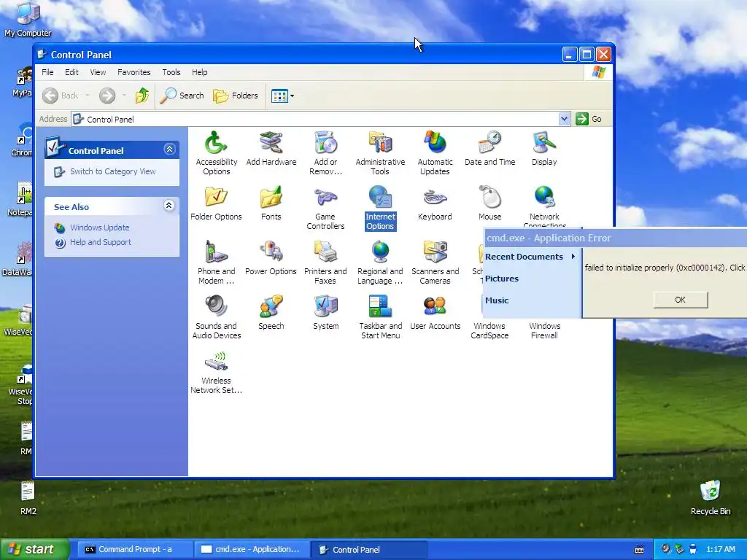
Task: Open the View menu
Action: coord(98,72)
